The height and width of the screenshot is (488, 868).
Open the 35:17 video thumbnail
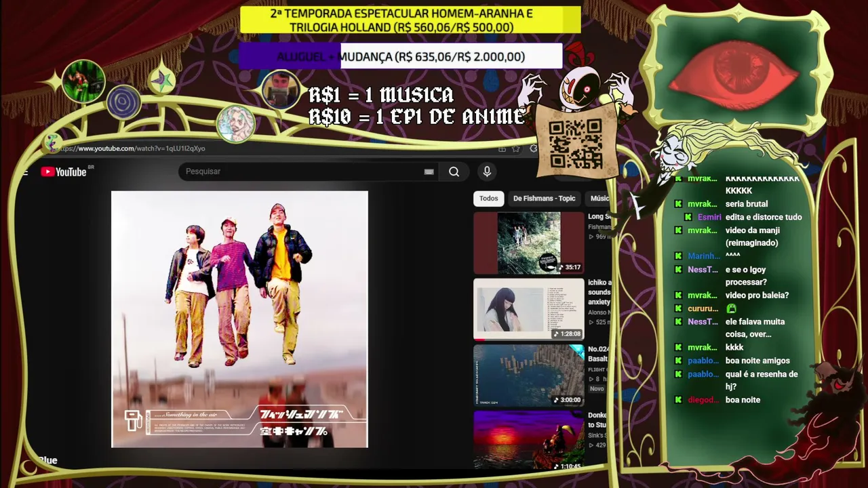528,243
